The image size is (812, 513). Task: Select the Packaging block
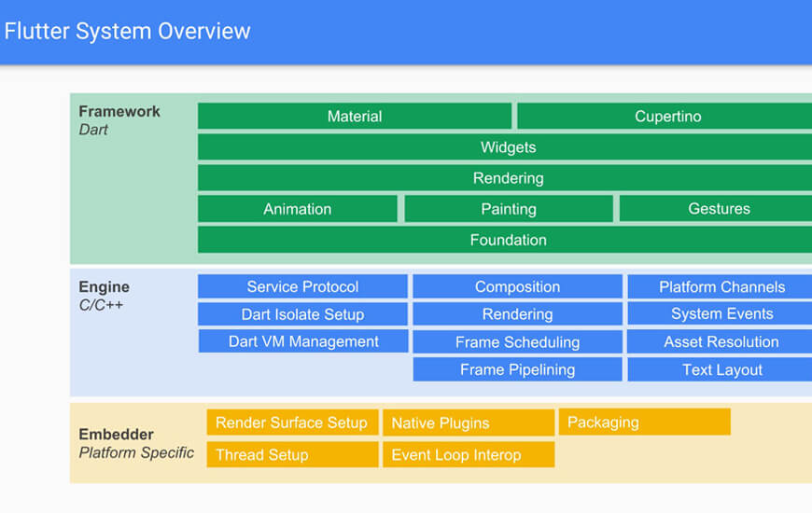coord(645,422)
